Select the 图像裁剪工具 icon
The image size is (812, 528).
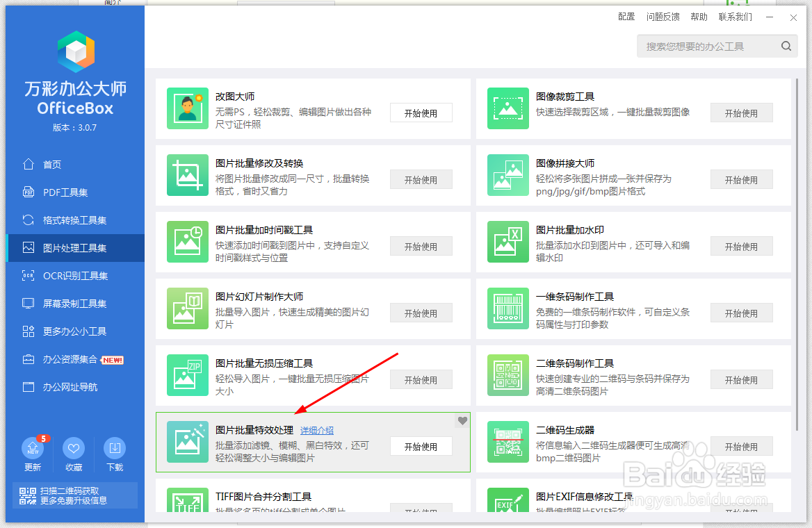pos(508,108)
